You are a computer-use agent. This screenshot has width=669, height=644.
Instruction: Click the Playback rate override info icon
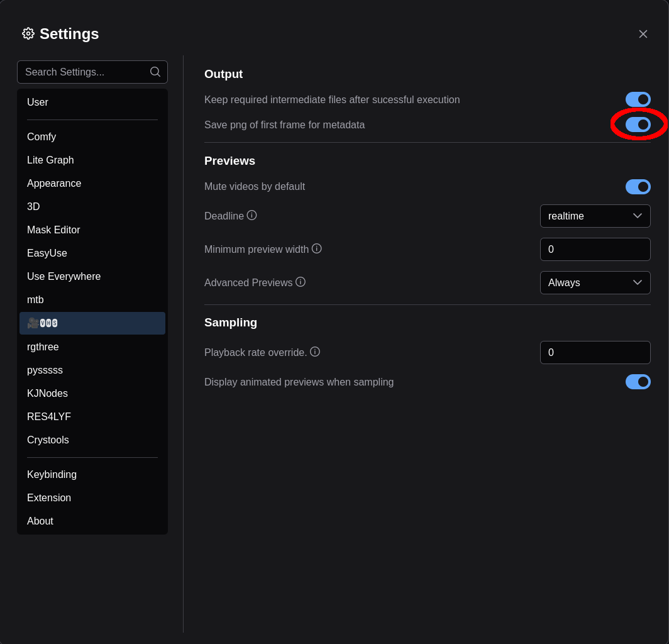[x=315, y=352]
